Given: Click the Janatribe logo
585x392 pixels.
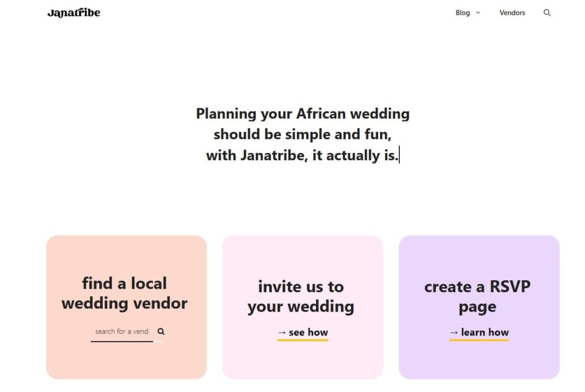Looking at the screenshot, I should coord(74,13).
